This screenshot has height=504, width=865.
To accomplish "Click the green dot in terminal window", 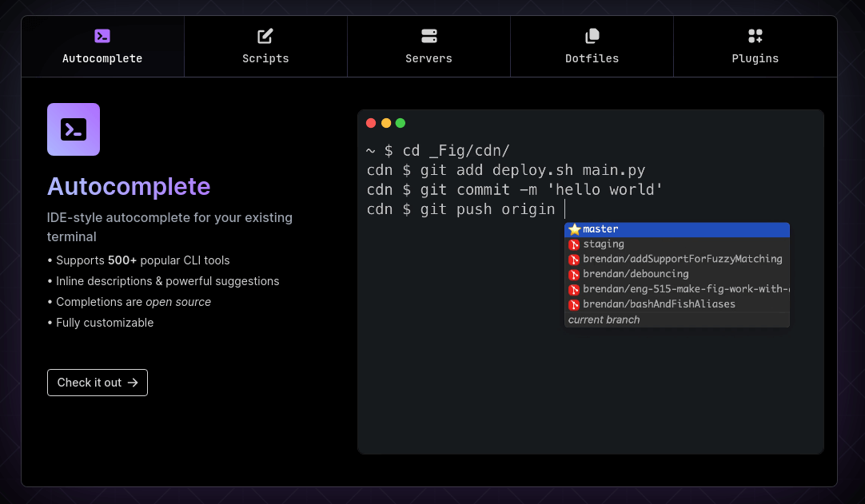I will tap(401, 123).
